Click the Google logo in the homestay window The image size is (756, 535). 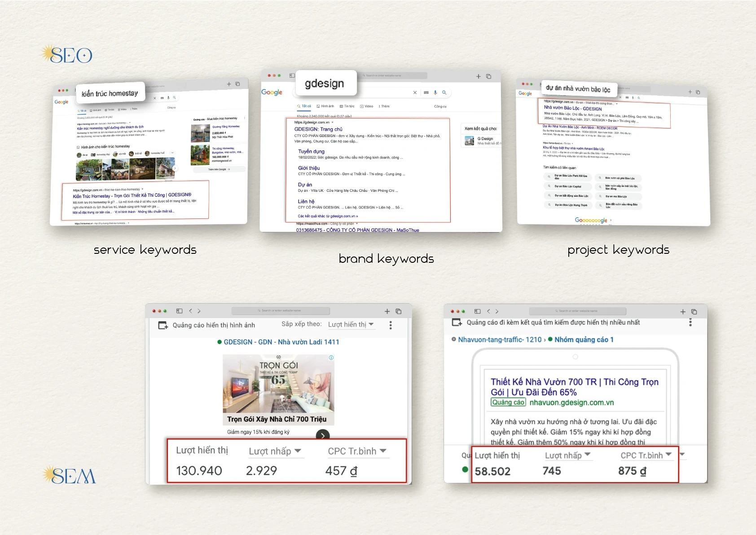tap(62, 102)
